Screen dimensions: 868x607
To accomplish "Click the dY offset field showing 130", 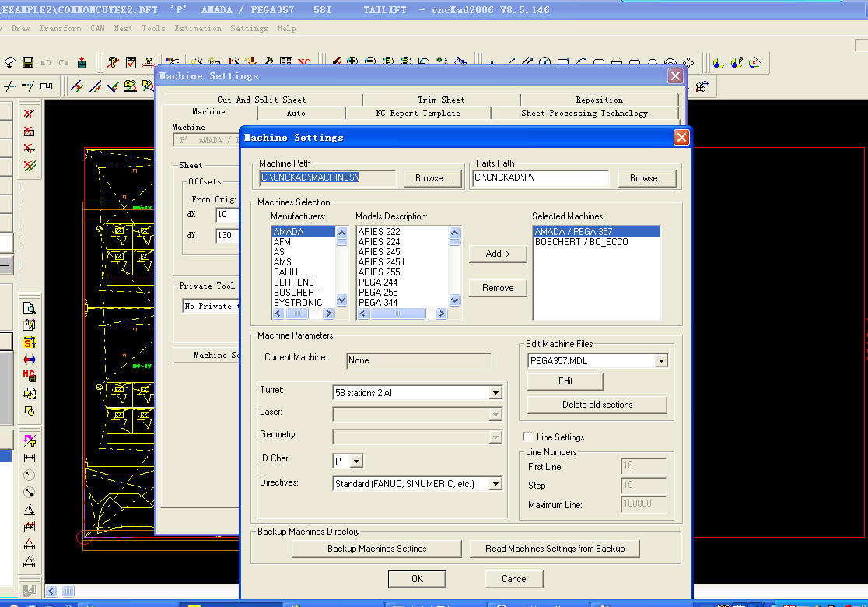I will click(228, 235).
